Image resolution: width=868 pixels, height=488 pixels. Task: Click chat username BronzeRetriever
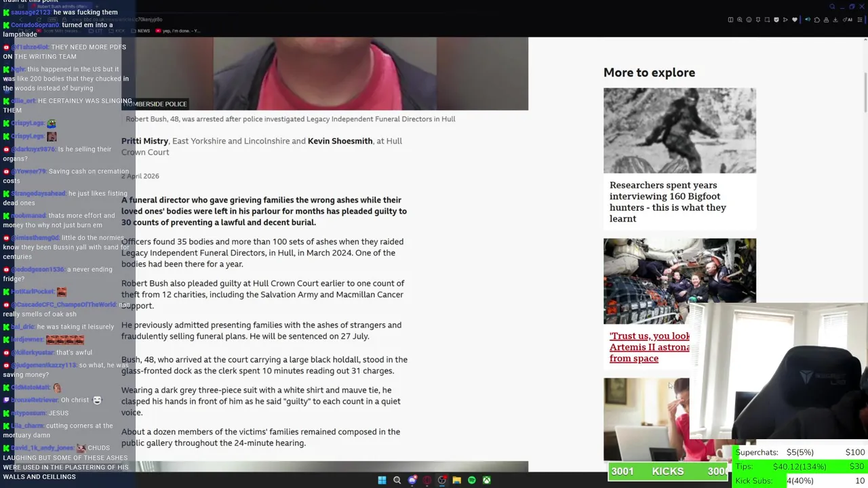(x=34, y=401)
